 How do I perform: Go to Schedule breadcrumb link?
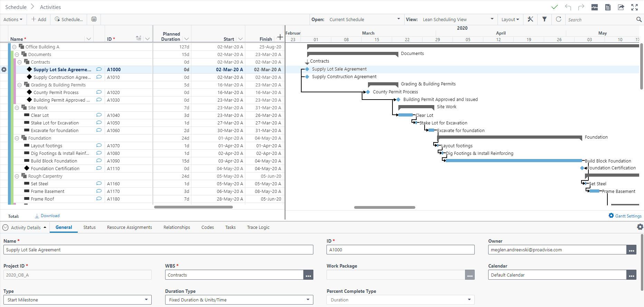click(x=16, y=7)
